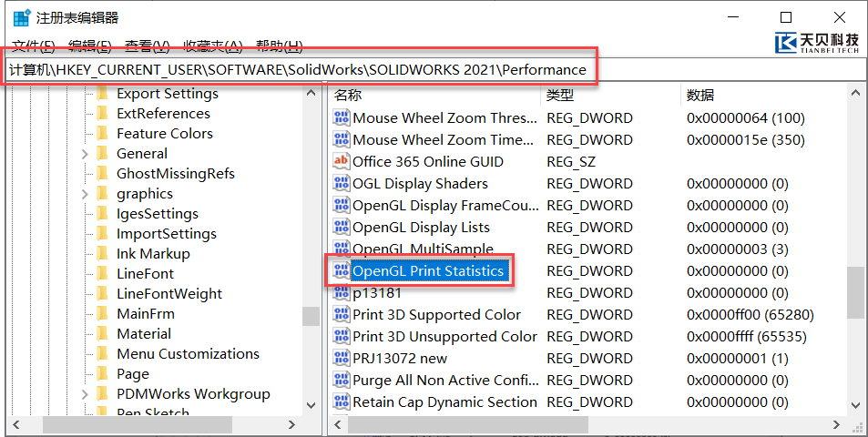Click data 0x00000003 (3)
868x437 pixels.
(738, 249)
